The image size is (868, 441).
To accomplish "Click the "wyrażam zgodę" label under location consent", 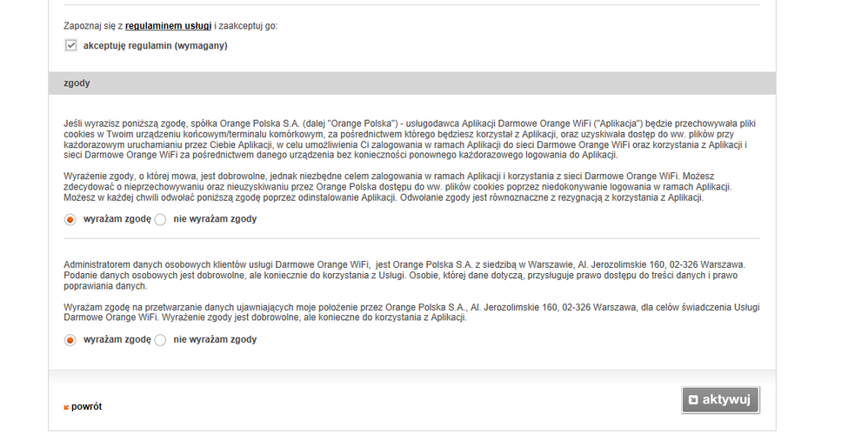I will (117, 340).
